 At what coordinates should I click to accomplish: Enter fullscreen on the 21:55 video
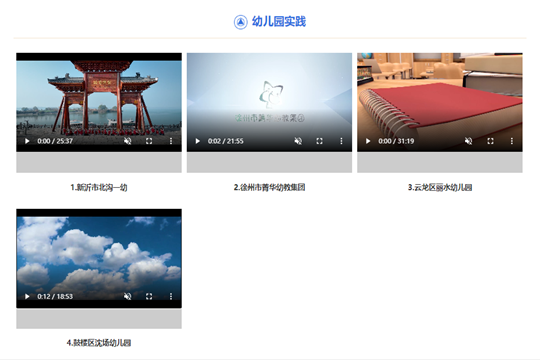click(319, 141)
